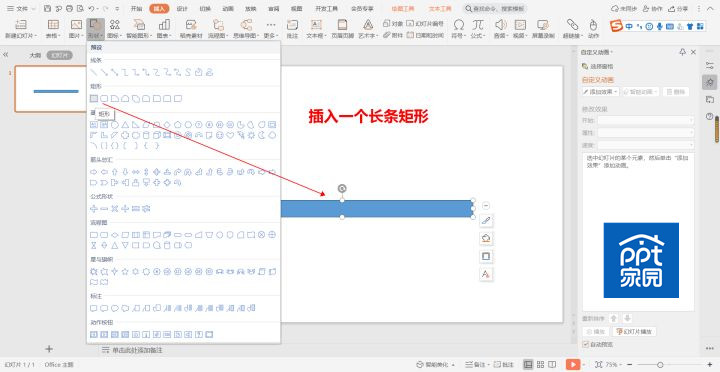Open the 开始 ribbon tab

136,8
